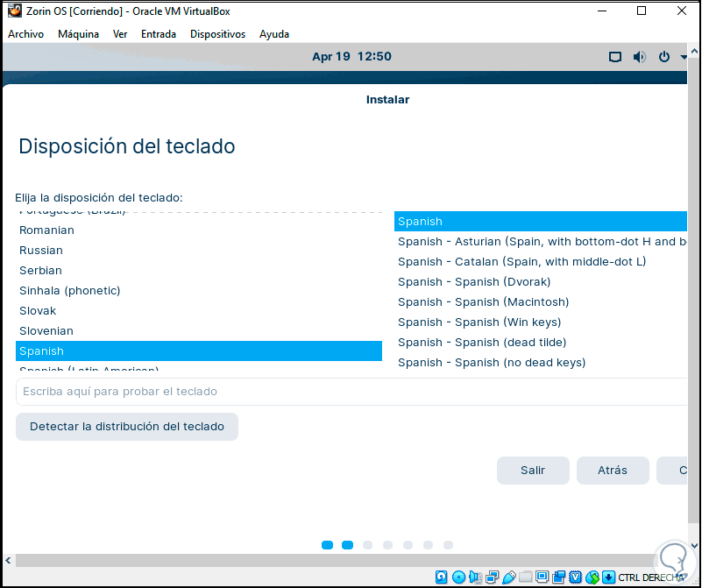Screen dimensions: 702x588
Task: Open the USB devices status icon
Action: pyautogui.click(x=509, y=577)
